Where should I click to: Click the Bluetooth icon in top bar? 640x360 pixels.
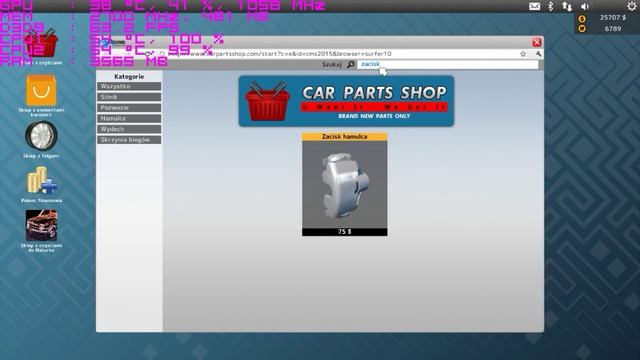550,6
